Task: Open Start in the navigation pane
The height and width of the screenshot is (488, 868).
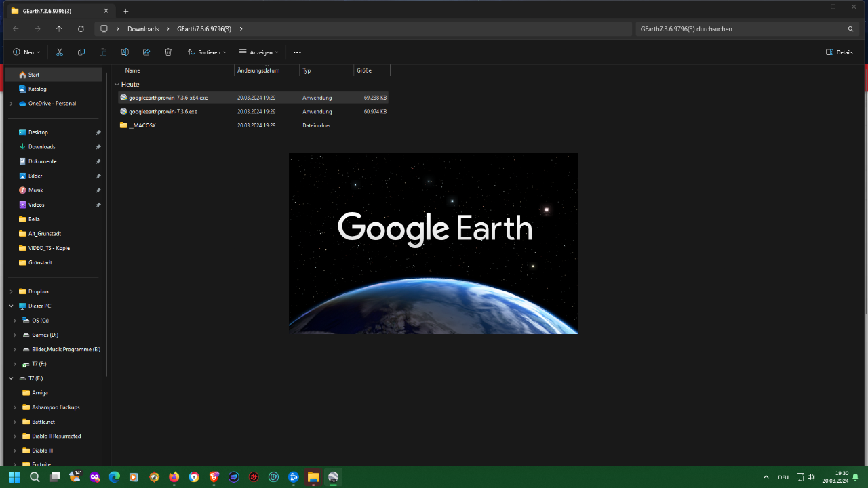Action: (x=54, y=75)
